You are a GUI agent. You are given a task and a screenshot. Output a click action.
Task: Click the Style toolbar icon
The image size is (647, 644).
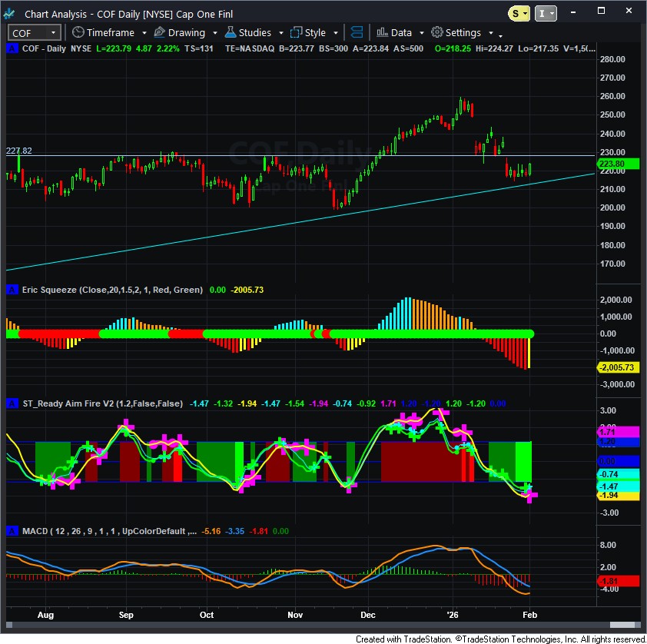click(296, 32)
